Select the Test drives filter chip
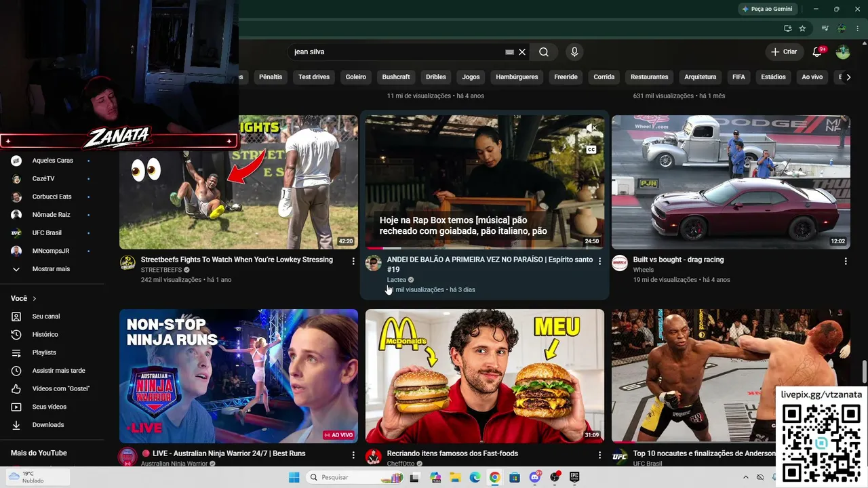This screenshot has height=488, width=868. [314, 77]
